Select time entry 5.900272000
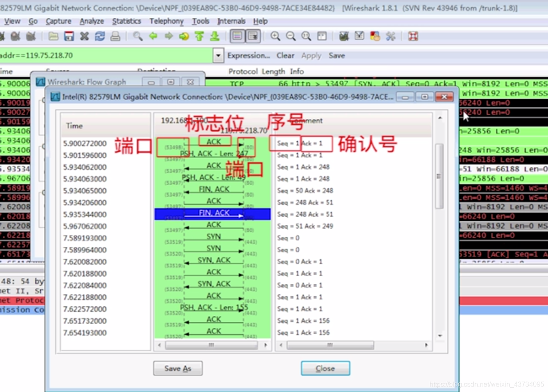 [85, 144]
